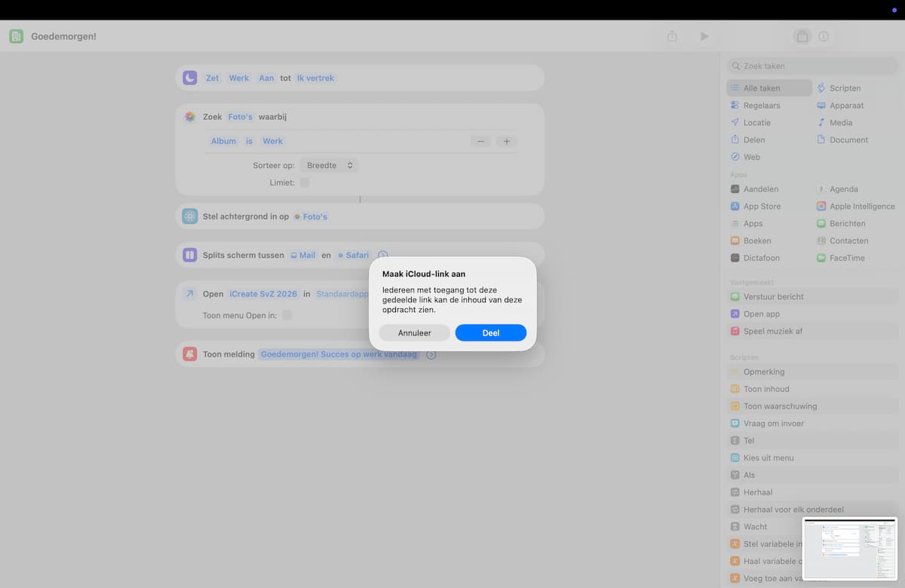Expand the Toon melding action options
The width and height of the screenshot is (905, 588).
431,354
